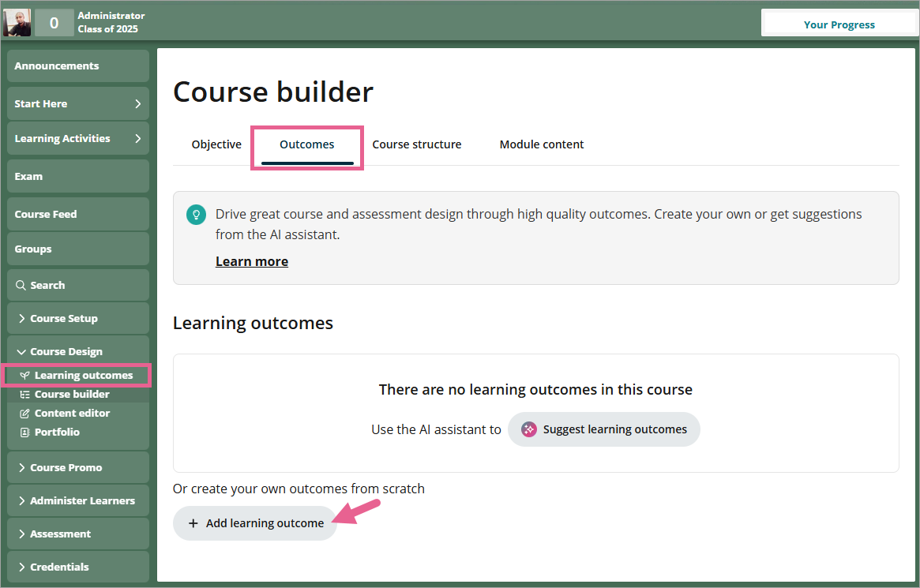The image size is (920, 588).
Task: Select the Outcomes tab
Action: [x=307, y=144]
